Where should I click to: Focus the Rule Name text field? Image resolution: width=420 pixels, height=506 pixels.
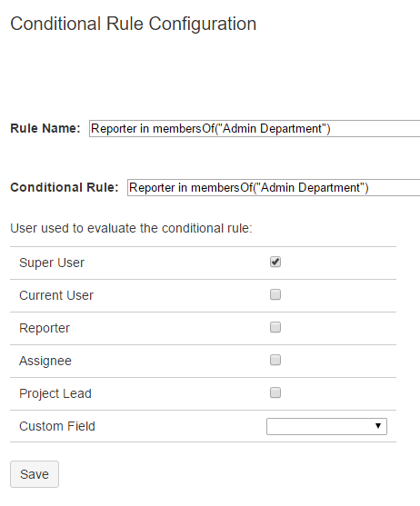coord(255,128)
